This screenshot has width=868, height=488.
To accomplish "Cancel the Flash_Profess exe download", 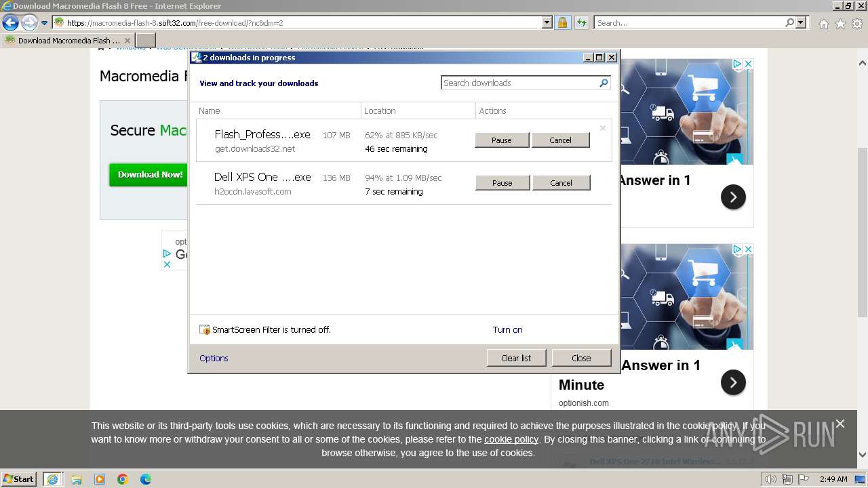I will (560, 140).
